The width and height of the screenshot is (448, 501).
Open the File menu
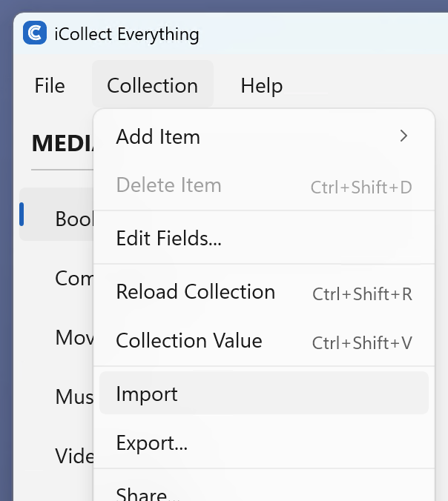point(50,85)
